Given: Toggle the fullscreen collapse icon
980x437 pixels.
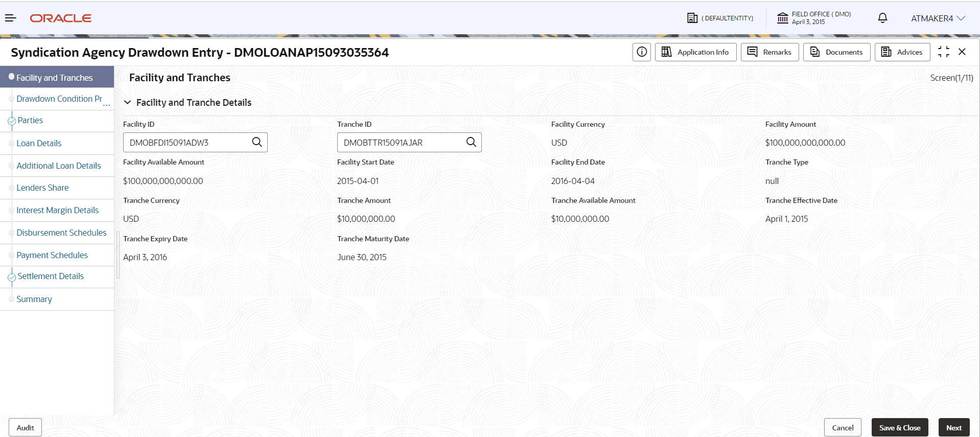Looking at the screenshot, I should click(x=944, y=52).
